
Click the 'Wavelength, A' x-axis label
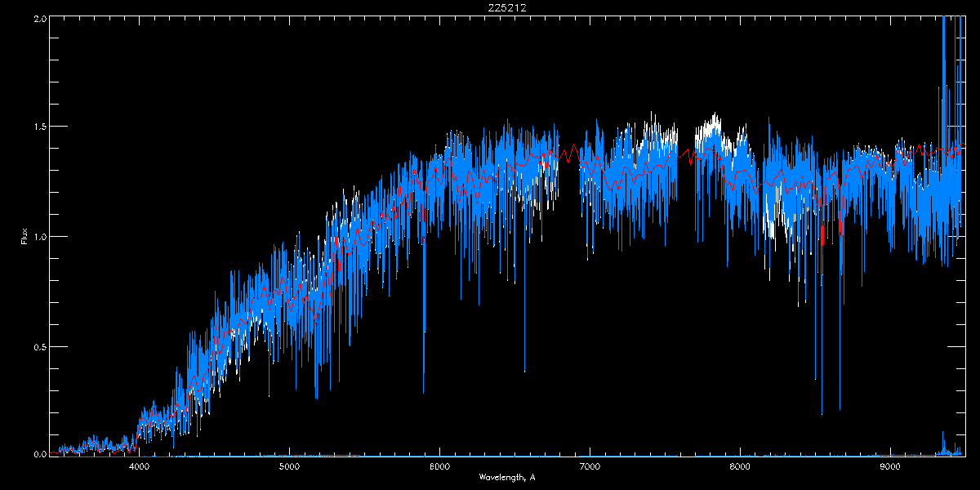[507, 477]
